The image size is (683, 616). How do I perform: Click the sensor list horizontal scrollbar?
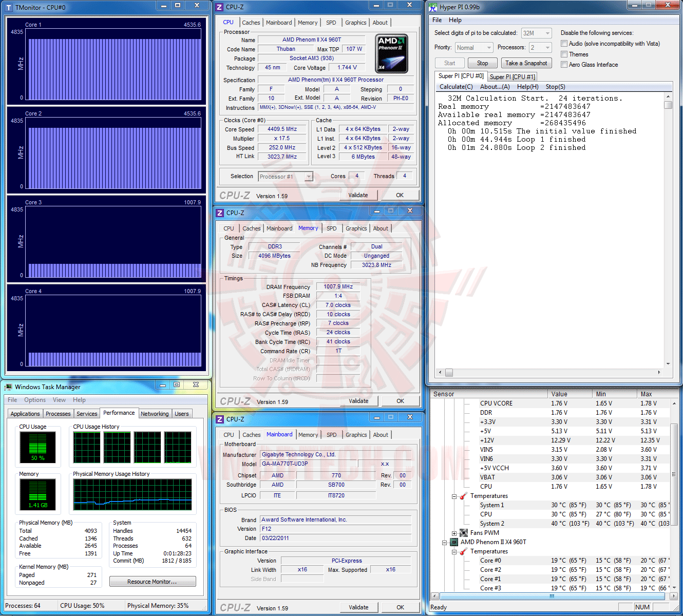(x=552, y=596)
